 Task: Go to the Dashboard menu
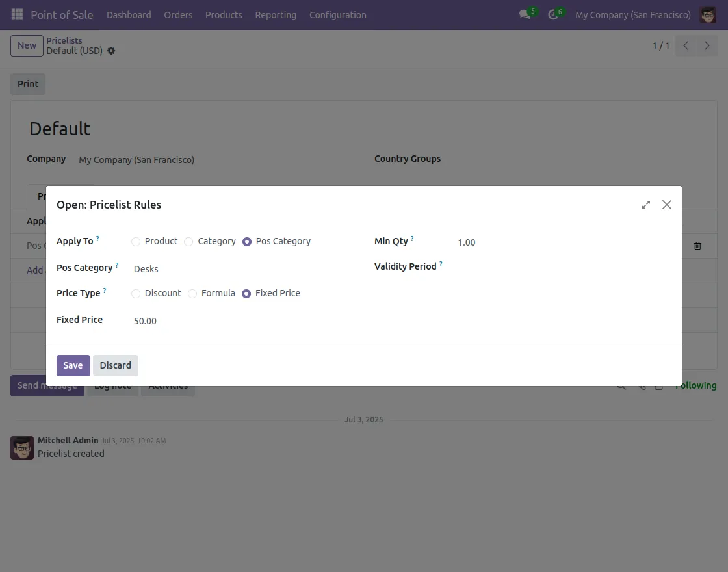pos(129,15)
